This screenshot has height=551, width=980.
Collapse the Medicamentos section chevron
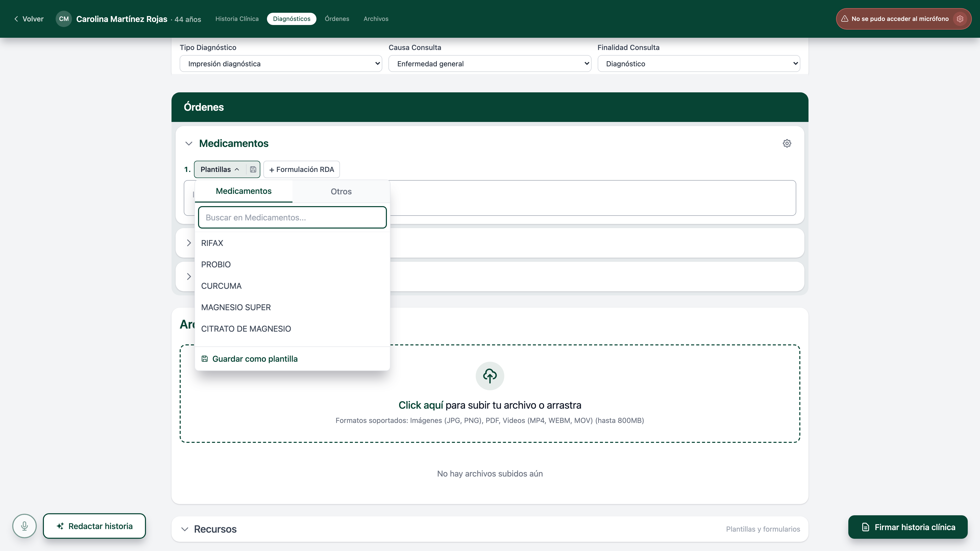tap(189, 143)
